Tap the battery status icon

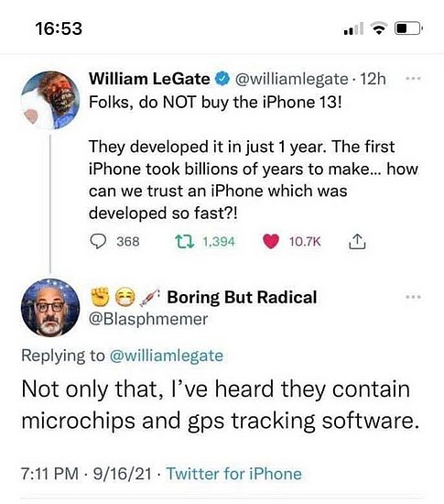click(x=408, y=28)
